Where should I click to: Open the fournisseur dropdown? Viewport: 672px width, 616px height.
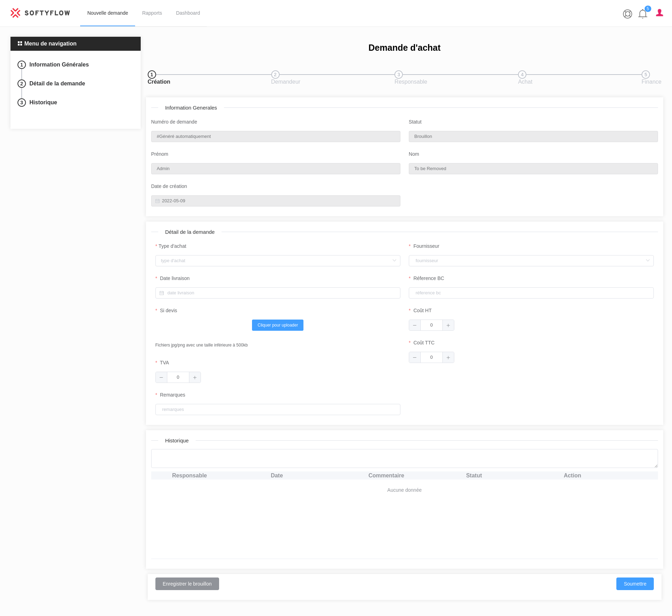[531, 260]
